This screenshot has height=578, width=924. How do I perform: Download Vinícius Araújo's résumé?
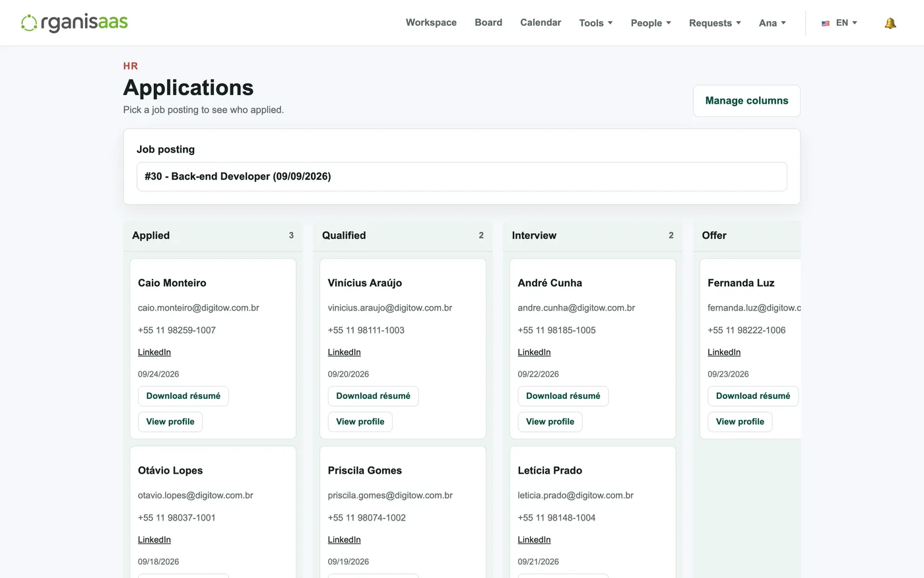374,396
